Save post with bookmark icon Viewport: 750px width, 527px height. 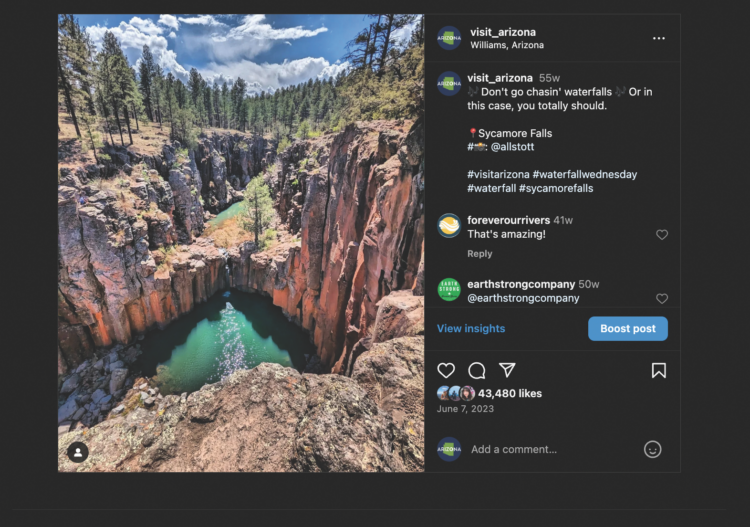pyautogui.click(x=659, y=370)
